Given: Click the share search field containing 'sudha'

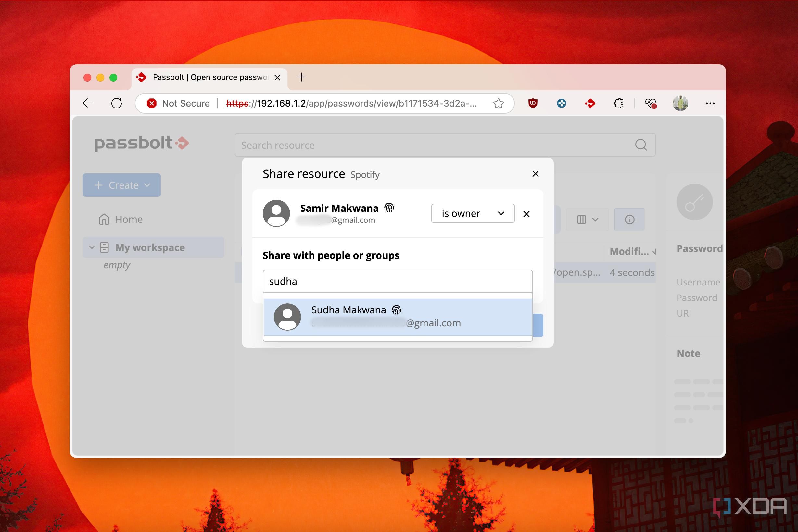Looking at the screenshot, I should tap(398, 281).
